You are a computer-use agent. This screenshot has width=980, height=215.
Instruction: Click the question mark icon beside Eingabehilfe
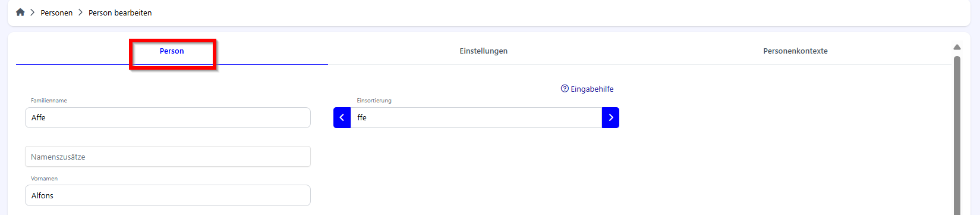point(565,89)
